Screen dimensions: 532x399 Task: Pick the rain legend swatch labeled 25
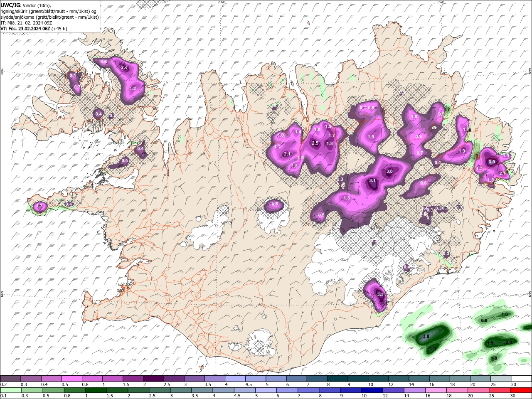point(500,390)
